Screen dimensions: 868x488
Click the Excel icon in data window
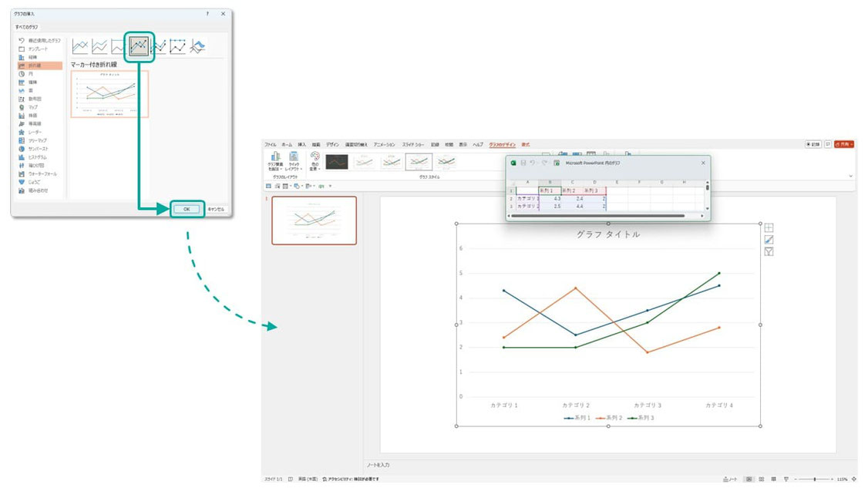[513, 163]
